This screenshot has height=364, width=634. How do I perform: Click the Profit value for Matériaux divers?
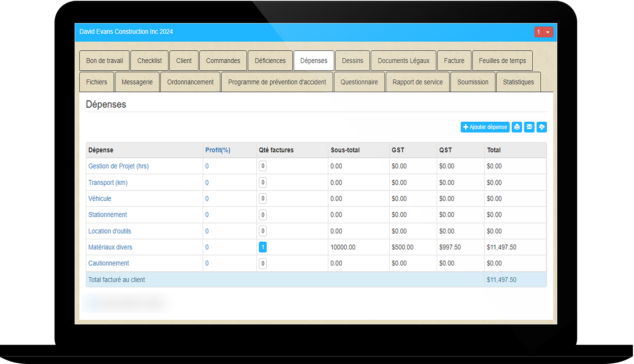[207, 247]
